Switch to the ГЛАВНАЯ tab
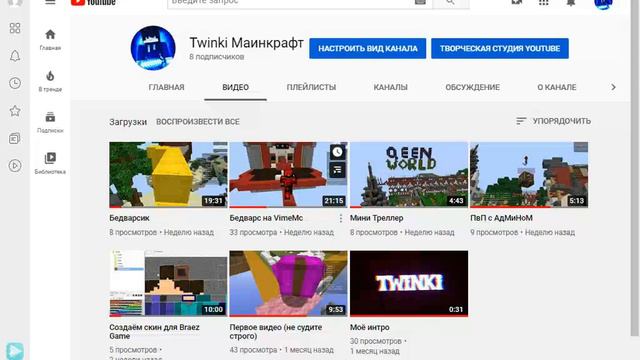The image size is (640, 360). point(167,87)
